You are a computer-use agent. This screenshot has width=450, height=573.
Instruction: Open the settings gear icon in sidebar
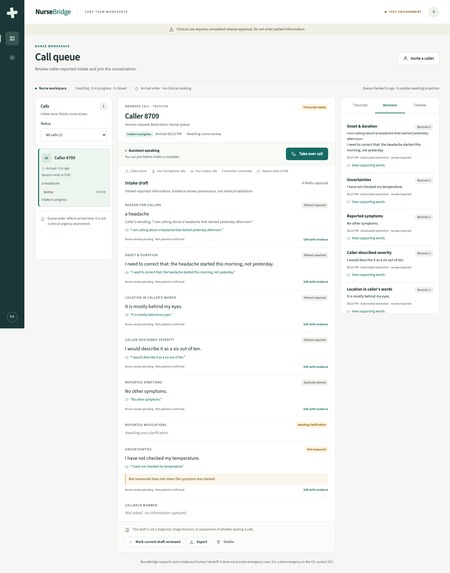tap(12, 58)
